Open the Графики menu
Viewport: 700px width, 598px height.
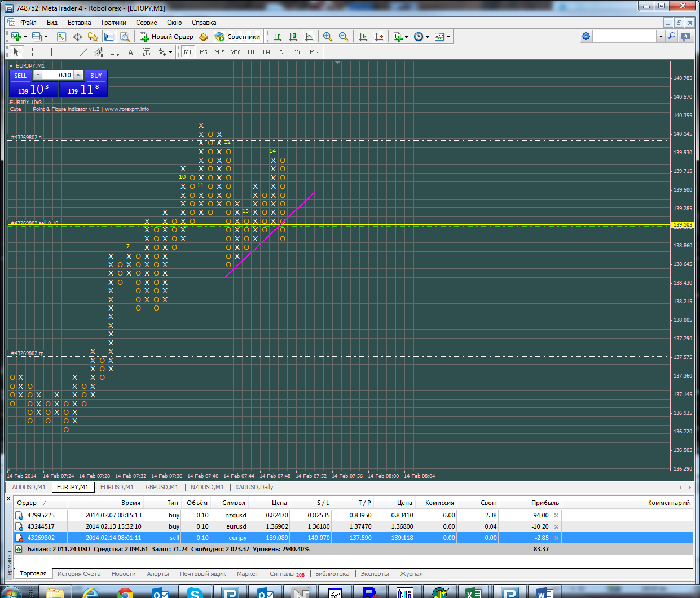click(114, 23)
